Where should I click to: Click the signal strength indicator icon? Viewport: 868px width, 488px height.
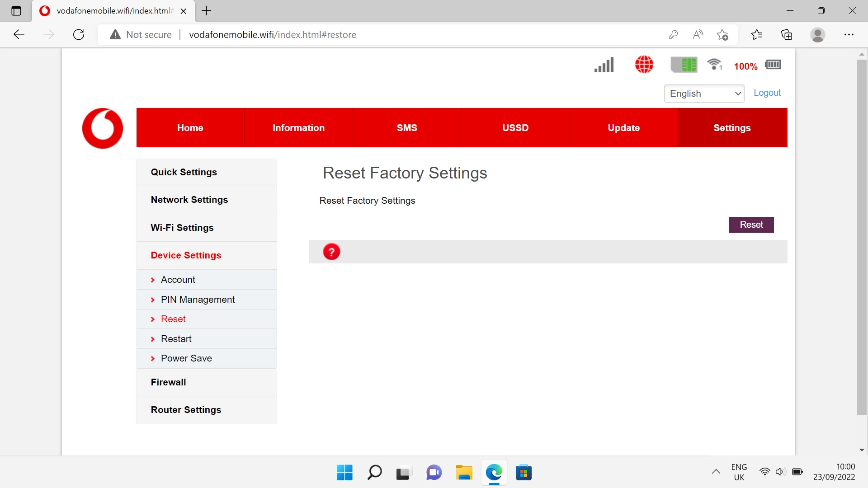coord(604,65)
